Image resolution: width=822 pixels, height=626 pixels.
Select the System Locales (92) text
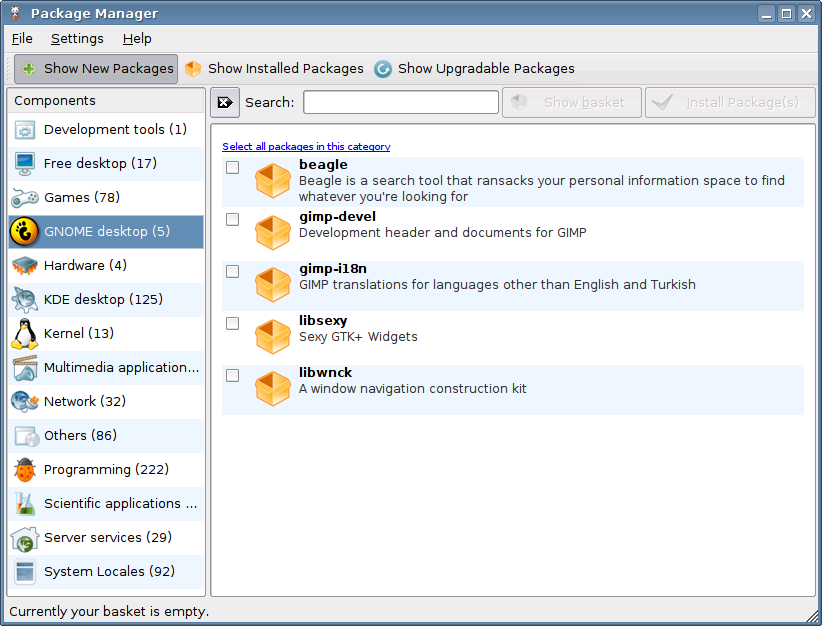point(110,571)
